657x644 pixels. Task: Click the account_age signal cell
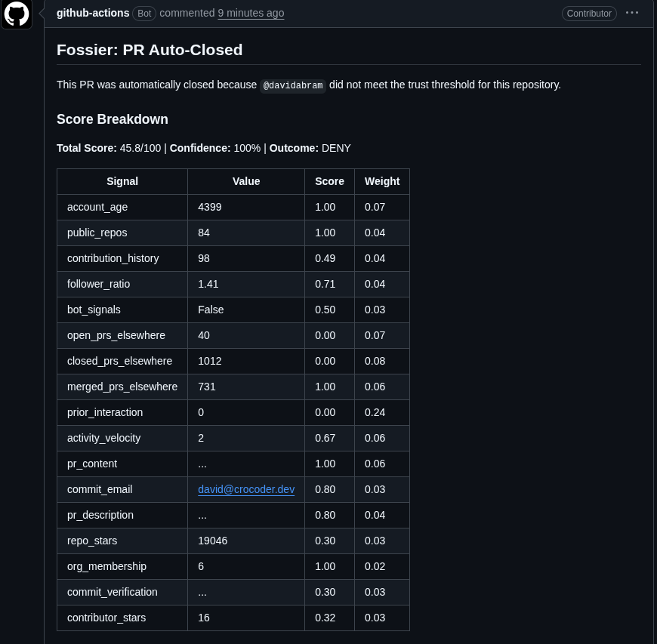click(x=122, y=207)
